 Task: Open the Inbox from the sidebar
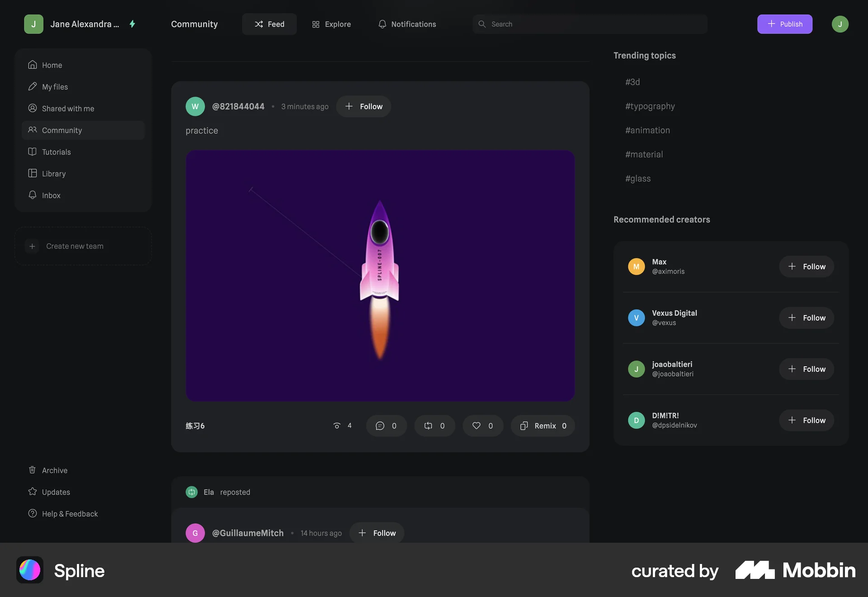[51, 195]
